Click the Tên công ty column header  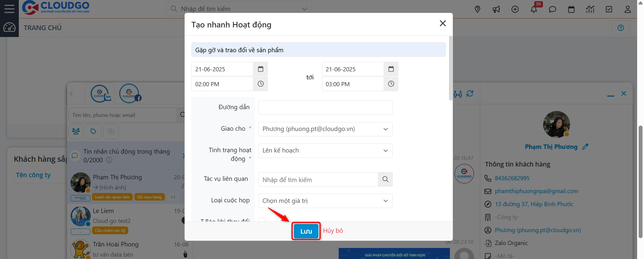[x=33, y=175]
